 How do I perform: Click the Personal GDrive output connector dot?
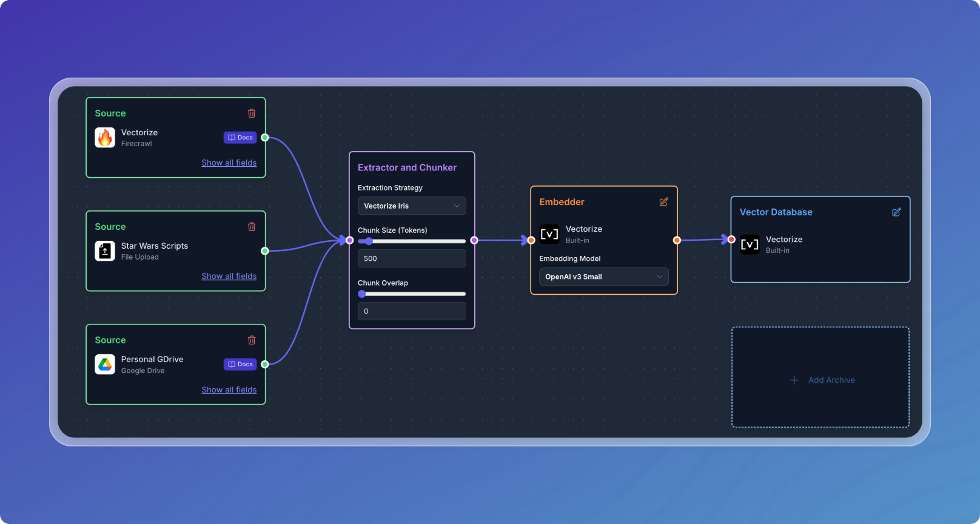click(x=265, y=364)
